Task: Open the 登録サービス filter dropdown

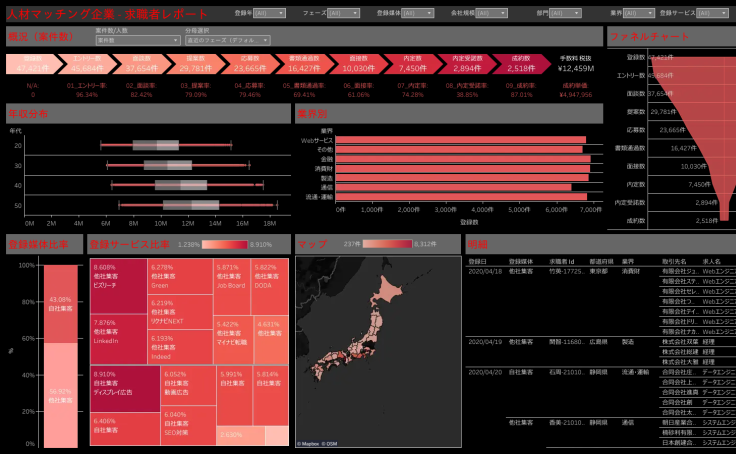Action: (713, 13)
